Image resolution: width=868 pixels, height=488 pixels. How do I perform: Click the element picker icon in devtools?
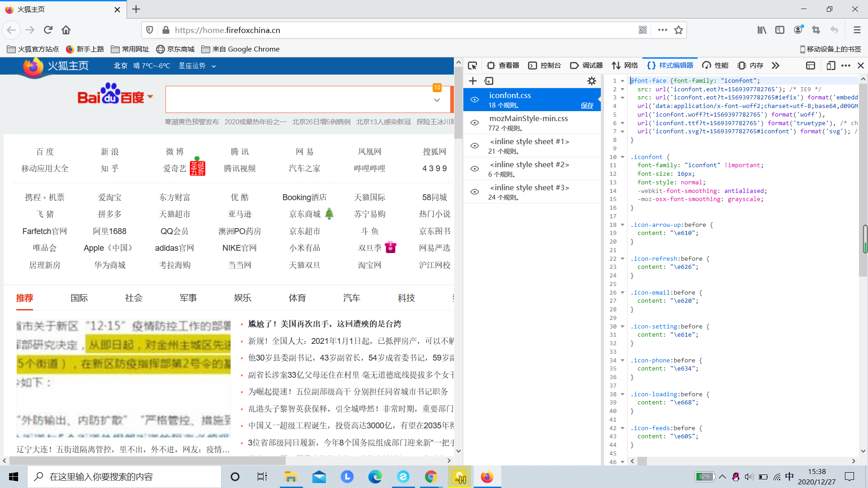coord(472,66)
